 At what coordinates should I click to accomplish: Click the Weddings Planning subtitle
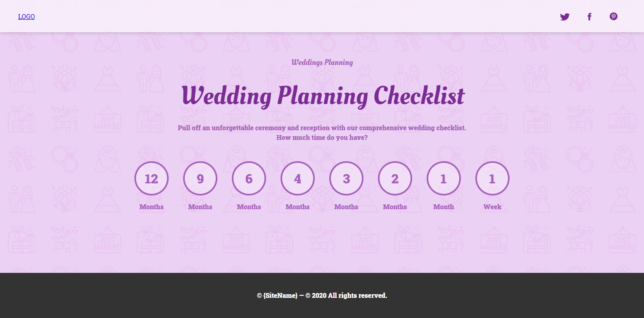(322, 62)
